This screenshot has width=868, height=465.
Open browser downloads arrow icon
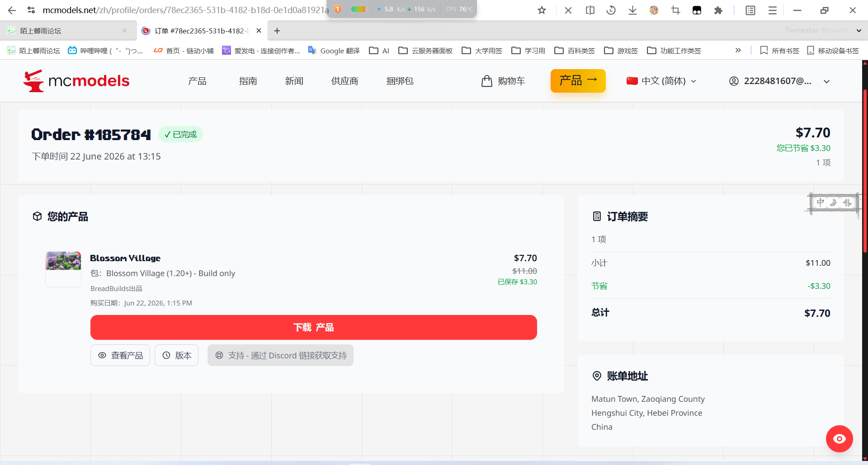[632, 10]
